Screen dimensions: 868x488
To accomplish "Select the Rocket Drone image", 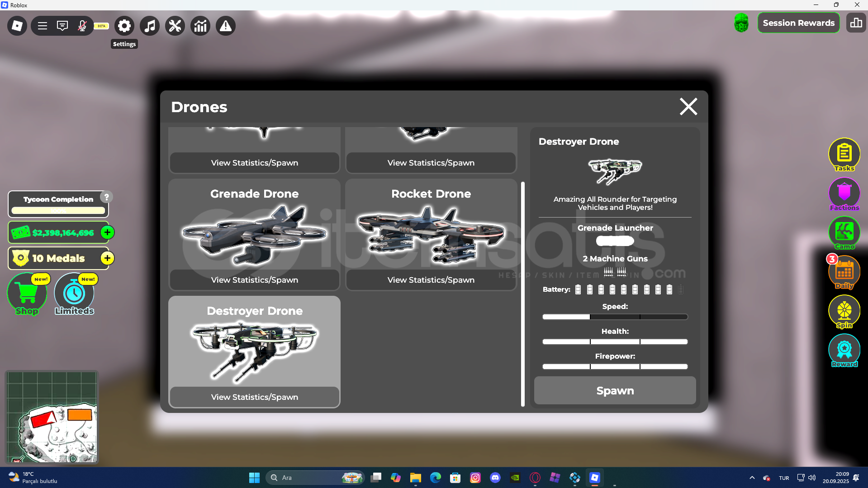I will [431, 235].
